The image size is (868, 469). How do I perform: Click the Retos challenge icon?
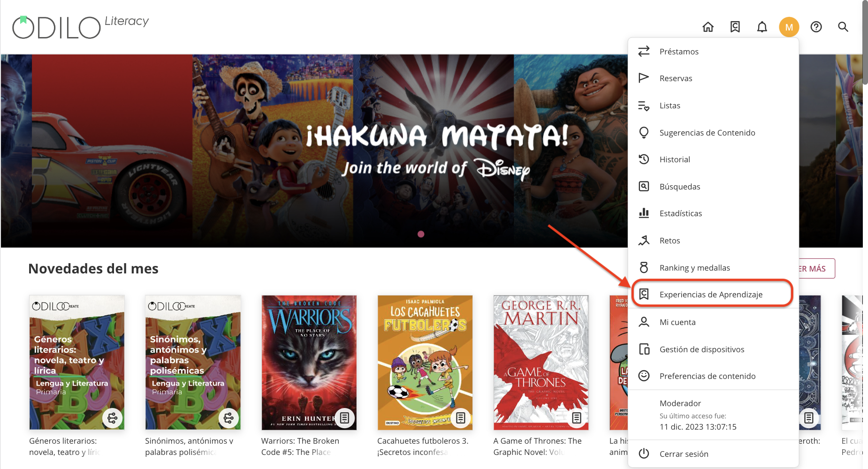pyautogui.click(x=644, y=240)
